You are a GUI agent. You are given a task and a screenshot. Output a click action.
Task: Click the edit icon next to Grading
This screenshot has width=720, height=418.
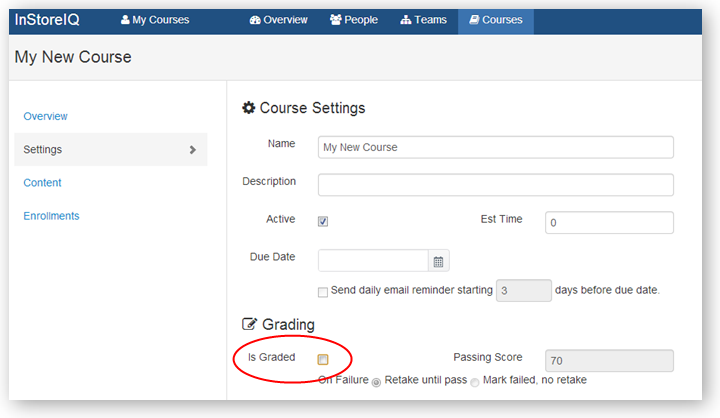click(x=249, y=324)
